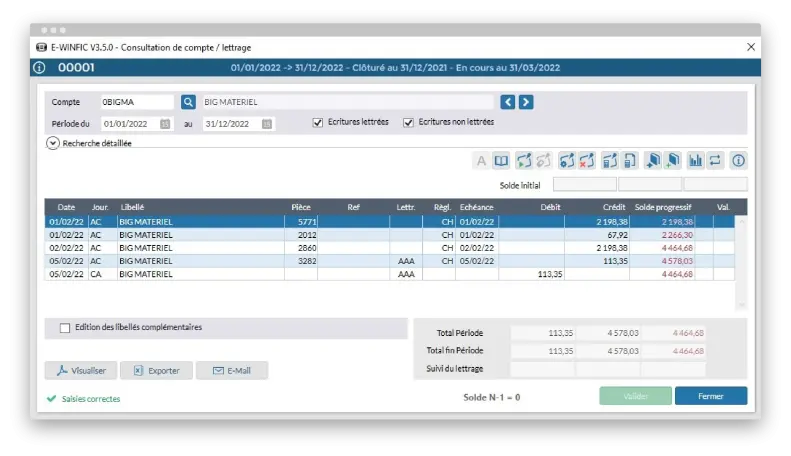Screen dimensions: 791x456
Task: Sort by the Crédit column header
Action: click(x=615, y=207)
